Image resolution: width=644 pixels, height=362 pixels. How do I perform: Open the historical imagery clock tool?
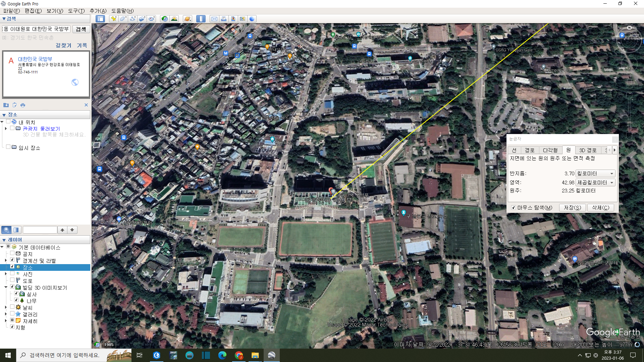(164, 19)
